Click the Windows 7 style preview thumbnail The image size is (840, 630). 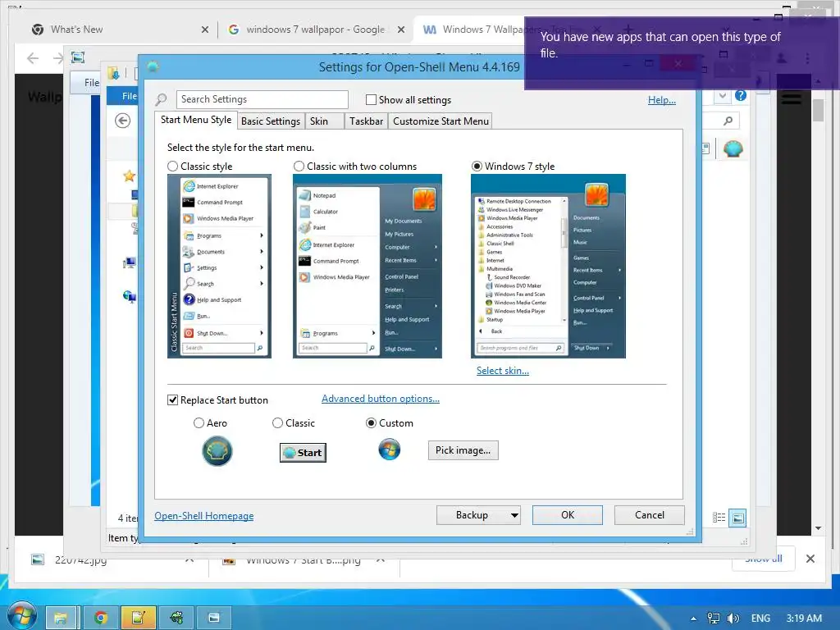click(x=548, y=267)
